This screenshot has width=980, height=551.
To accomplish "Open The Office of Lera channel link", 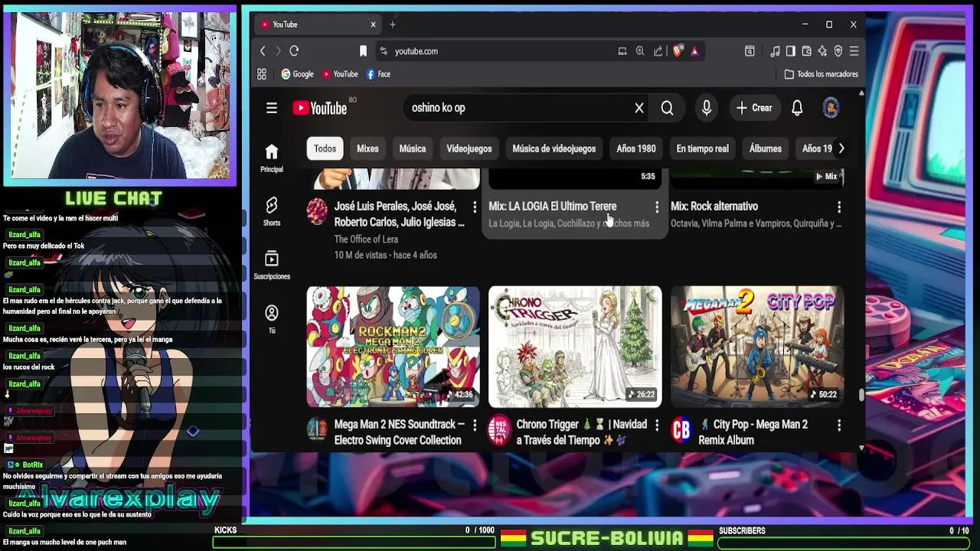I will click(x=366, y=240).
